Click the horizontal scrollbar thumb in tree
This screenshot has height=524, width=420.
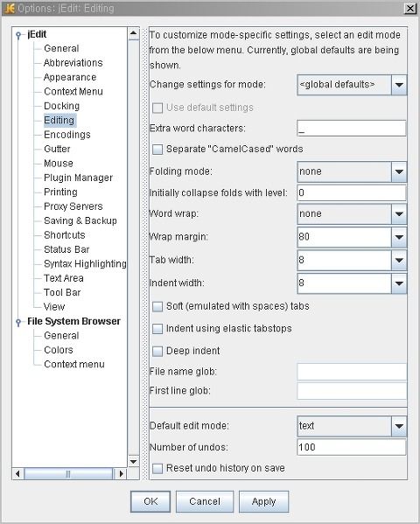pyautogui.click(x=68, y=473)
